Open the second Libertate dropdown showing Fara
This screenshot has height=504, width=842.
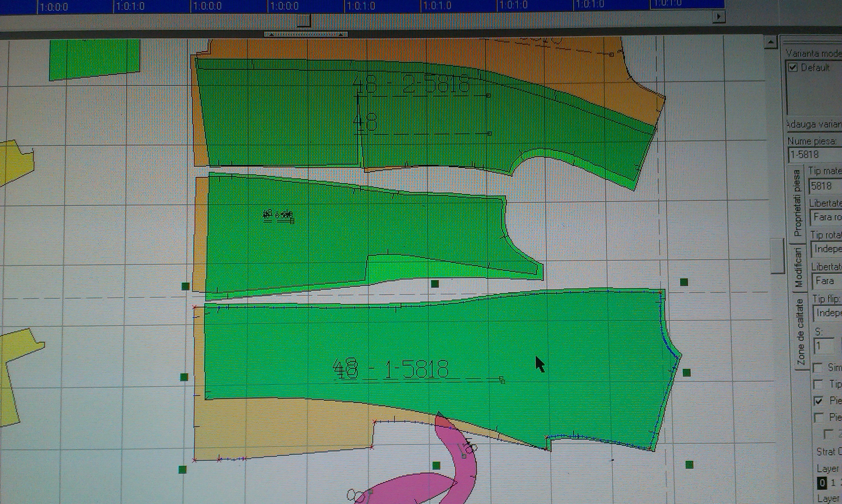click(827, 281)
